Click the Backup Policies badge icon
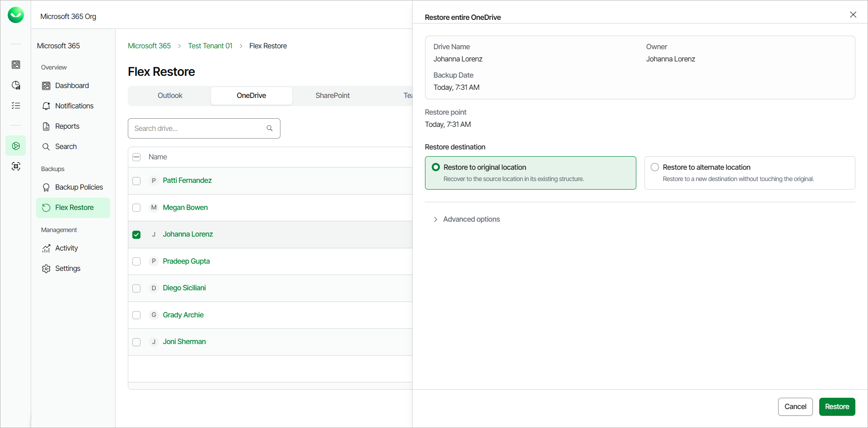This screenshot has width=868, height=428. (46, 187)
